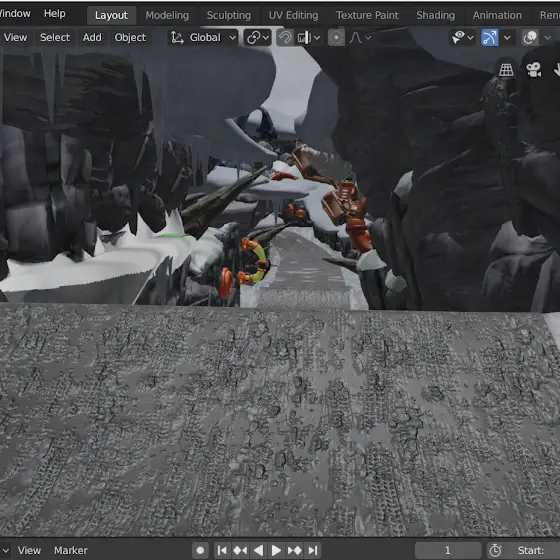This screenshot has height=560, width=560.
Task: Switch to Sculpting workspace tab
Action: tap(229, 15)
